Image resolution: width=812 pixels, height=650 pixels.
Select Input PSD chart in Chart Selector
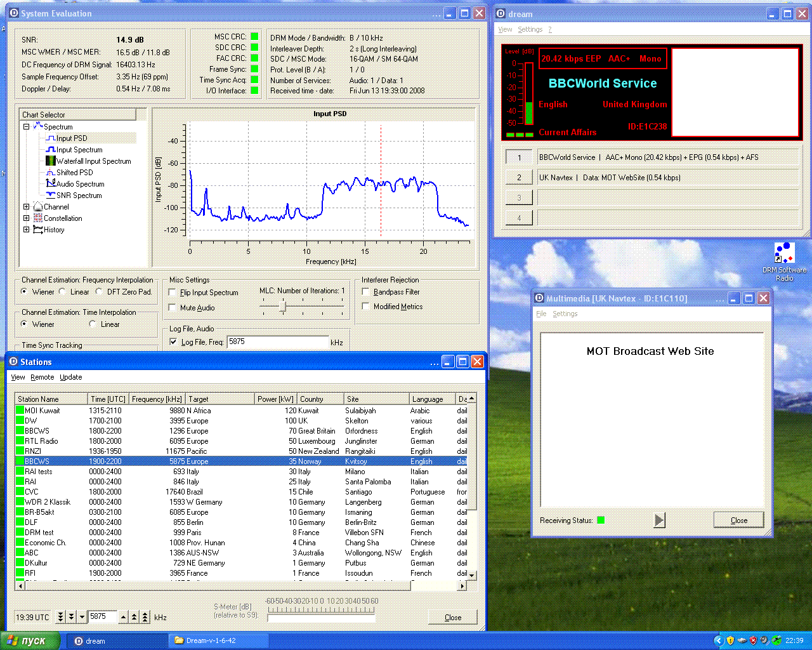coord(71,138)
